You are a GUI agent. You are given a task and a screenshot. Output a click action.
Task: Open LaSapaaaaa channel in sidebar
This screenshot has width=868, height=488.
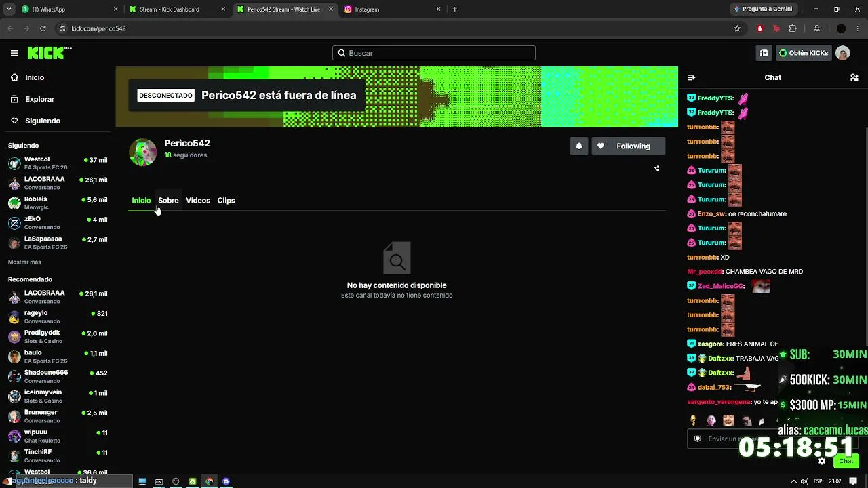(x=58, y=243)
